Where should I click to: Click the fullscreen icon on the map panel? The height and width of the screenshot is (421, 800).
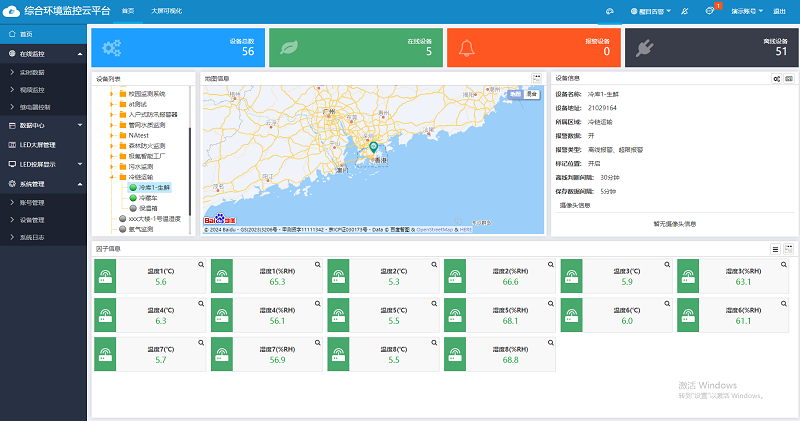tap(537, 77)
